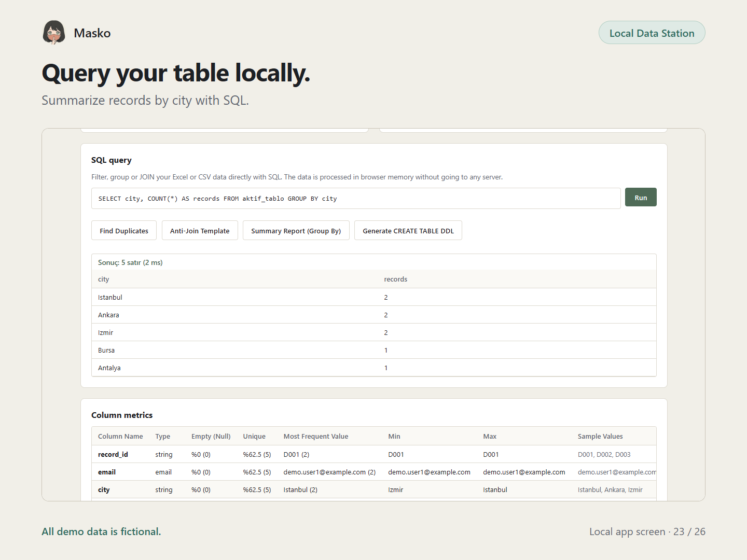Select the Izmir result row city cell
Viewport: 747px width, 560px height.
pos(105,332)
